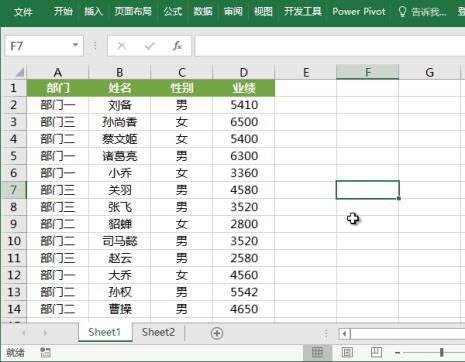Click the Select All corner triangle
This screenshot has height=362, width=465.
coord(19,72)
